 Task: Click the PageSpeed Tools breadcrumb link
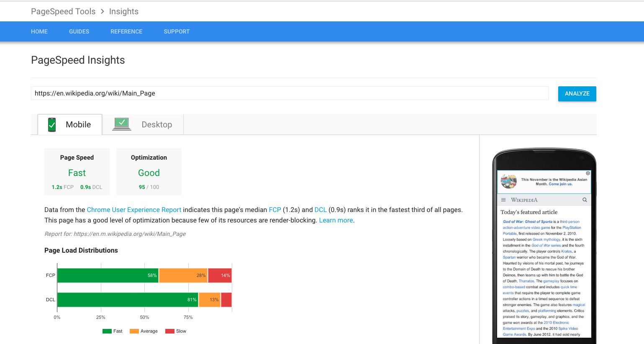(63, 11)
